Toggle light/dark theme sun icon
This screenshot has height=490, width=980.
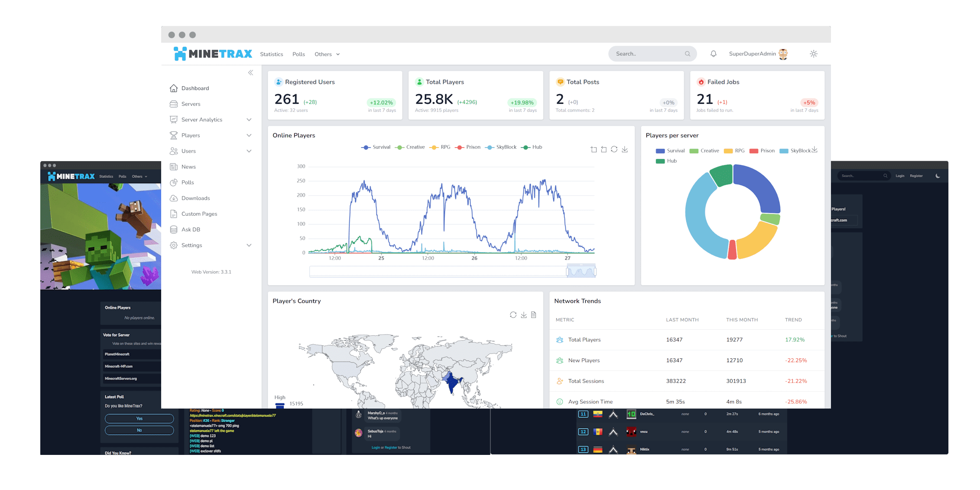pos(813,54)
